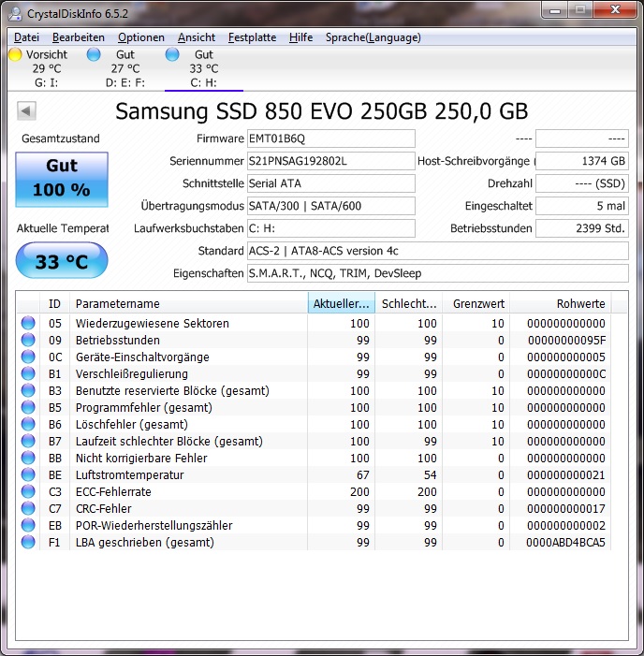Click the Seriennummer field S21PNSAG192802L
This screenshot has height=656, width=644.
click(x=331, y=161)
